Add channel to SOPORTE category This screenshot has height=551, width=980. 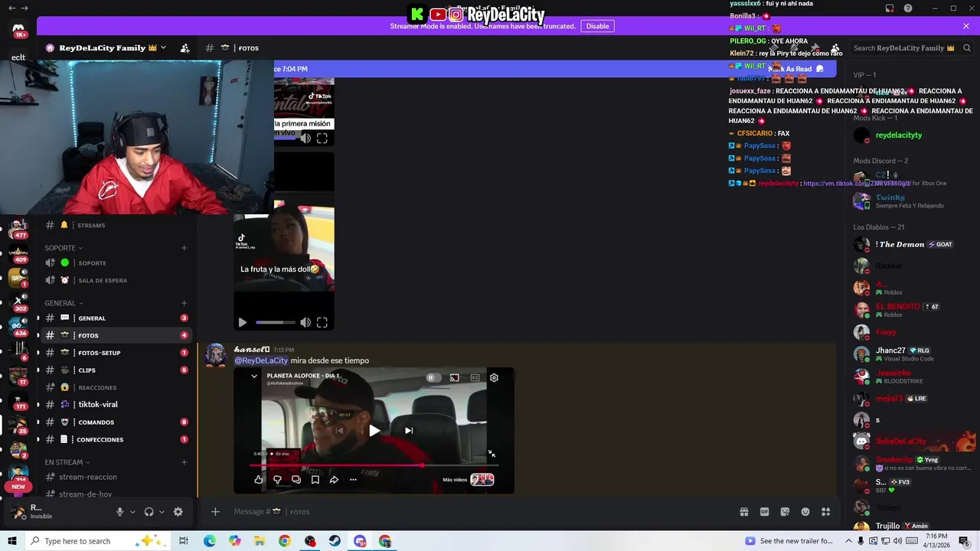click(184, 248)
